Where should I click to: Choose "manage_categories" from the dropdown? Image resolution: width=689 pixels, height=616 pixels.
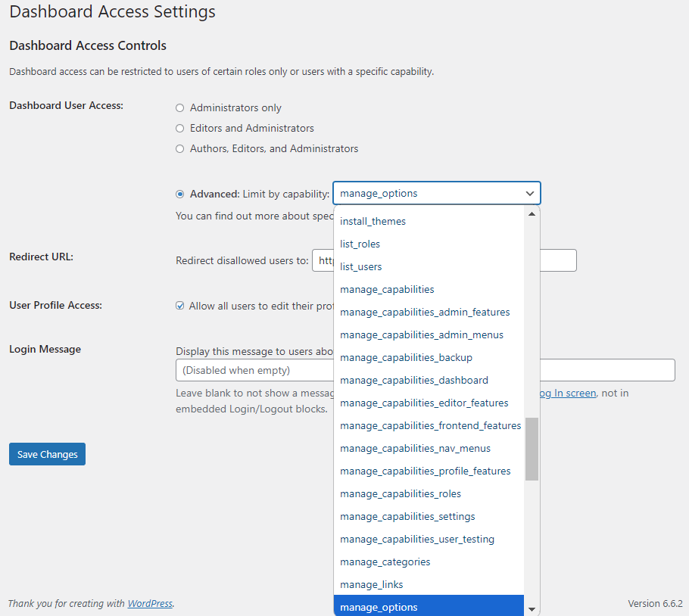coord(385,562)
